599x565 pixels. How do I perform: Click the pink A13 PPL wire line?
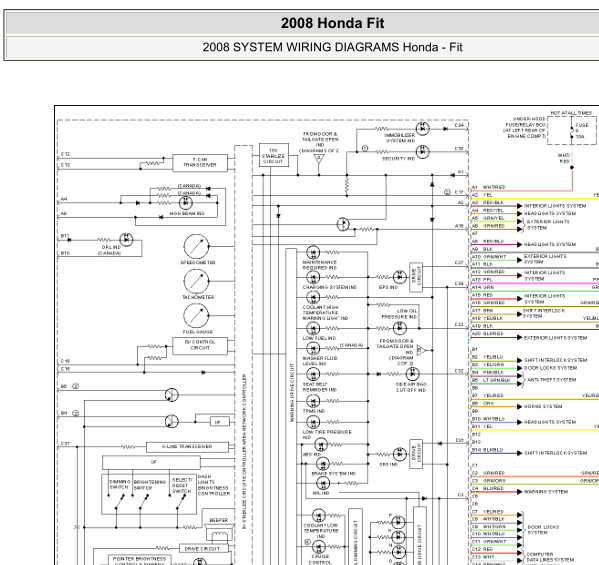[x=535, y=283]
